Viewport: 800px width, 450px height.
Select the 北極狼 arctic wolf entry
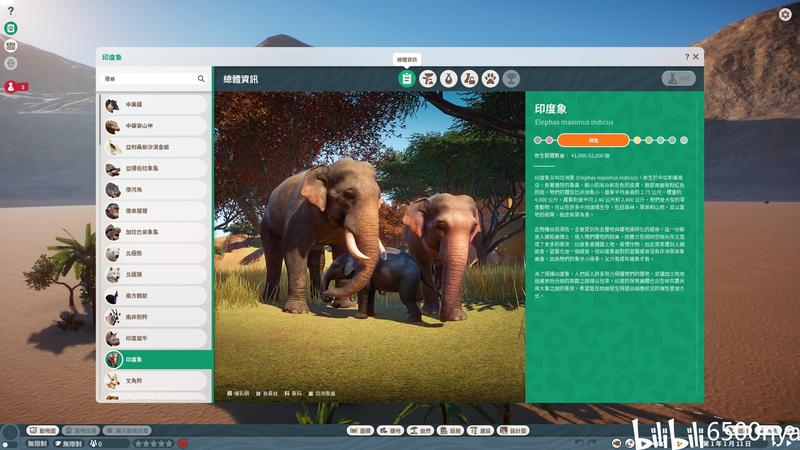(155, 274)
